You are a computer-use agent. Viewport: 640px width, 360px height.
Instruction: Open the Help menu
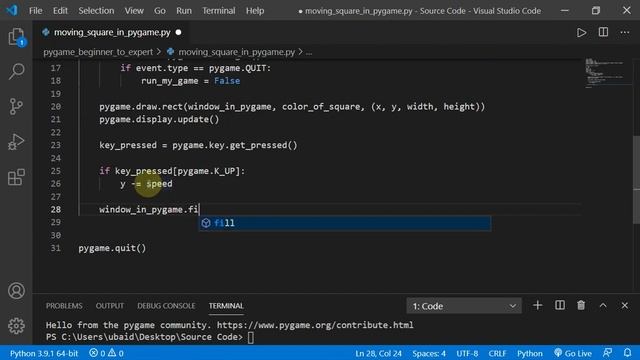255,11
